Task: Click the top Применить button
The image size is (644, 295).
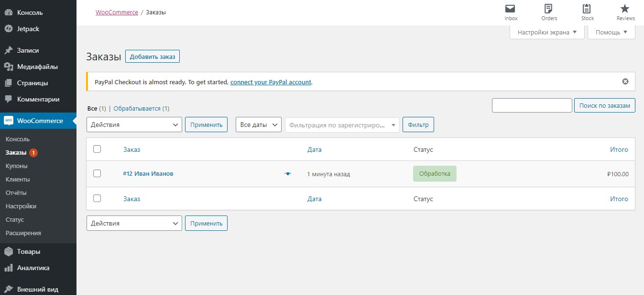Action: coord(206,125)
